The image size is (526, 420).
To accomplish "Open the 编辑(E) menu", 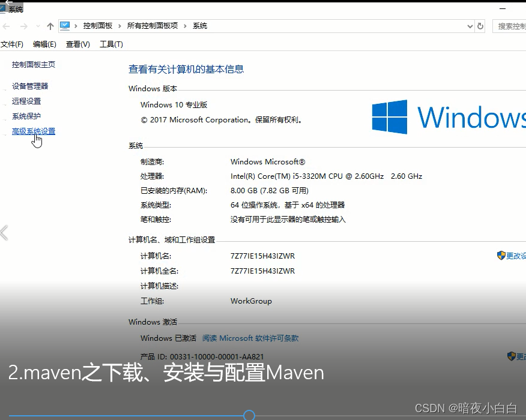I will [44, 44].
